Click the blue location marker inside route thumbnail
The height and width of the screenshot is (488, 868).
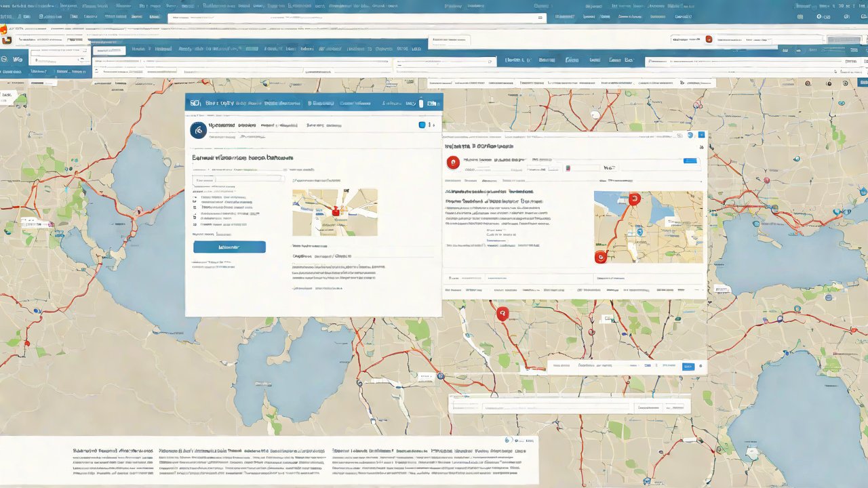coord(639,232)
